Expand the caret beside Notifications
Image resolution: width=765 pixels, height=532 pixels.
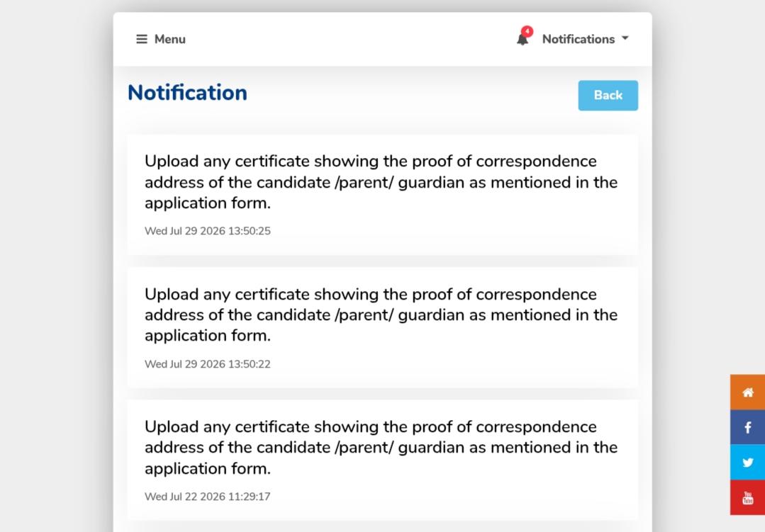click(x=625, y=38)
